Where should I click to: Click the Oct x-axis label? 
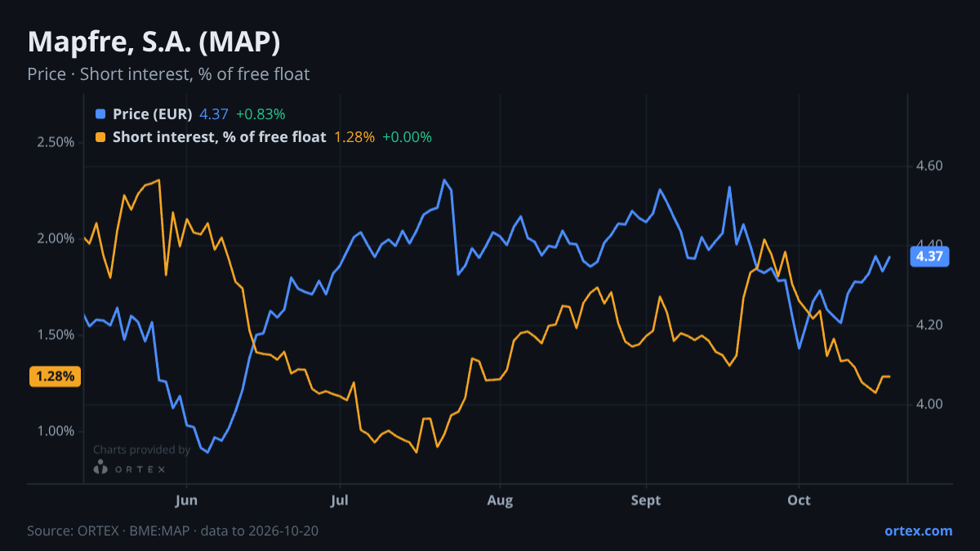[799, 500]
